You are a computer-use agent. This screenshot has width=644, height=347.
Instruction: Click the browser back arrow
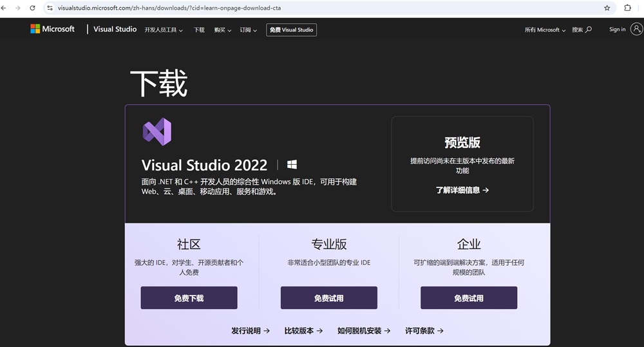point(4,8)
